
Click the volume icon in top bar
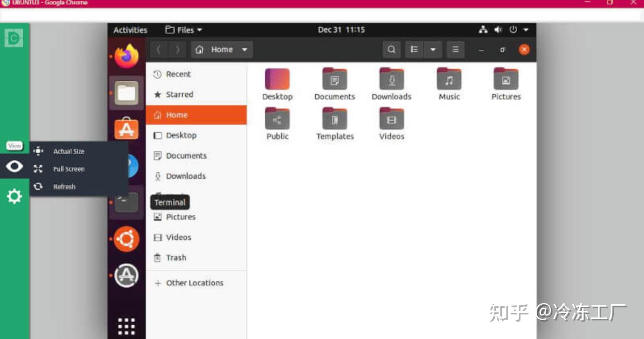click(x=498, y=29)
